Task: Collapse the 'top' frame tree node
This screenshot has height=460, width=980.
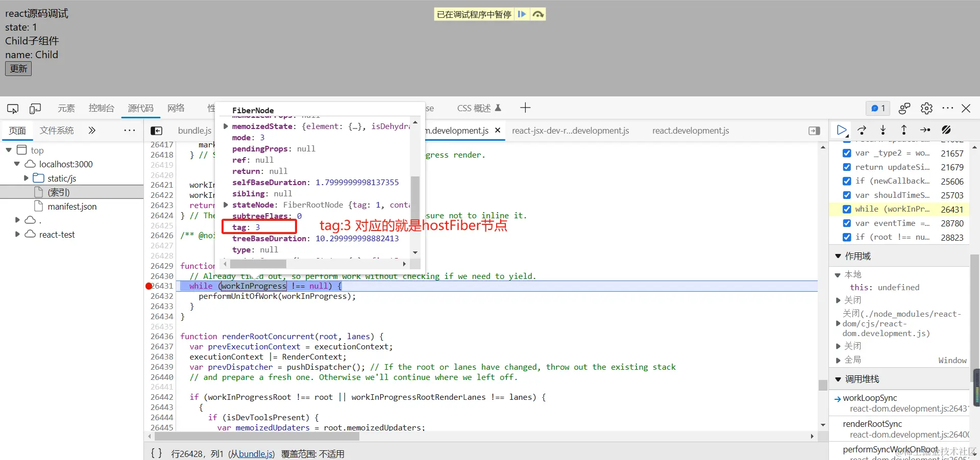Action: [9, 150]
